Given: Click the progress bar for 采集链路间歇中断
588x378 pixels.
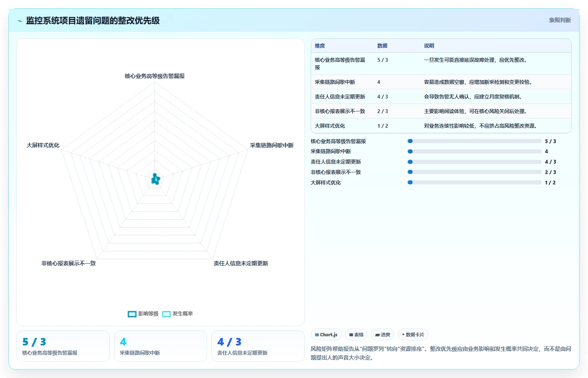Looking at the screenshot, I should (x=474, y=151).
